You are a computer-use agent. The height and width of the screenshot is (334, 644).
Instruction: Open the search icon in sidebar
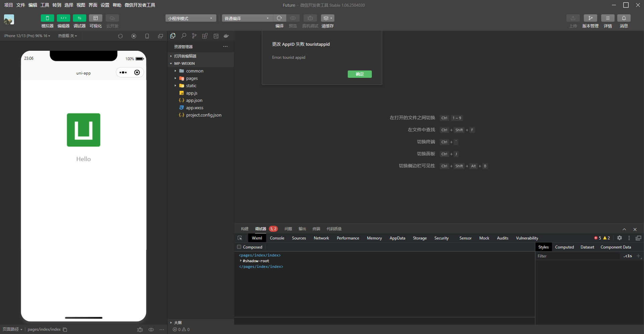(x=184, y=36)
